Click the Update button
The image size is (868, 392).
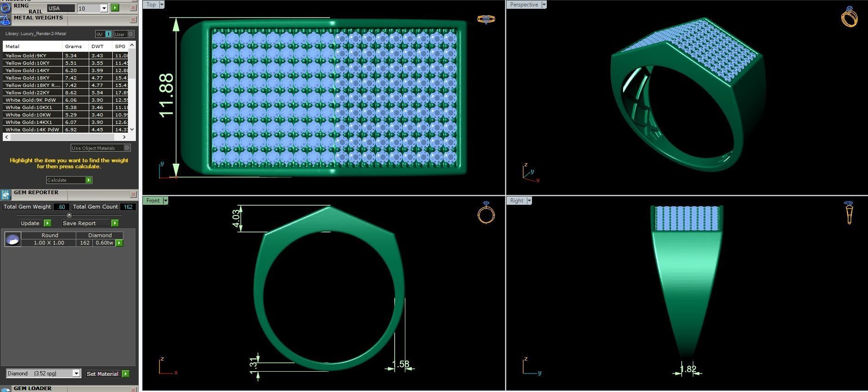(31, 223)
